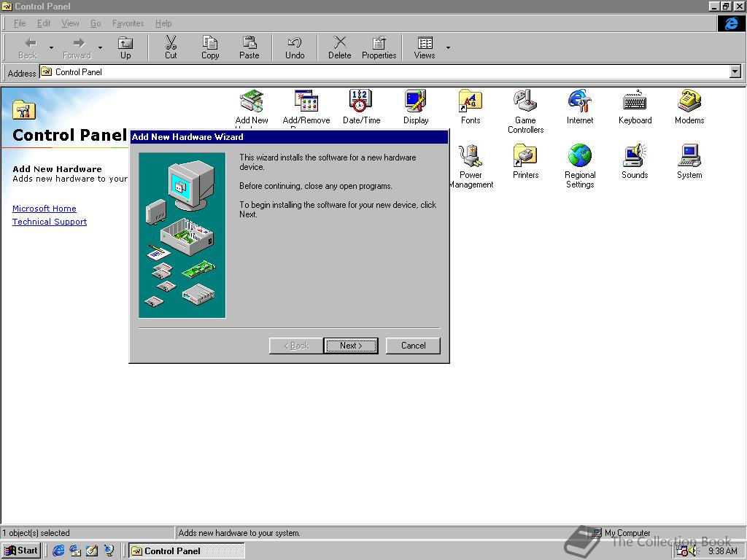This screenshot has height=560, width=747.
Task: Launch Internet Explorer from Quick Launch
Action: click(x=58, y=551)
